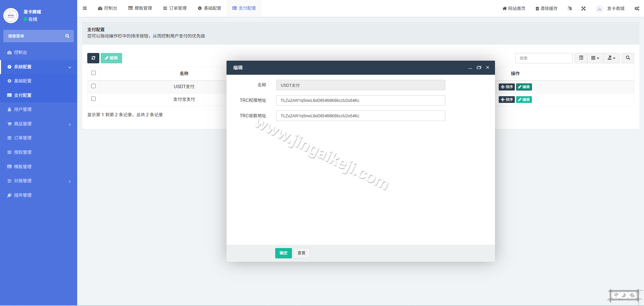
Task: Tick the select-all checkbox in table header
Action: pos(93,73)
